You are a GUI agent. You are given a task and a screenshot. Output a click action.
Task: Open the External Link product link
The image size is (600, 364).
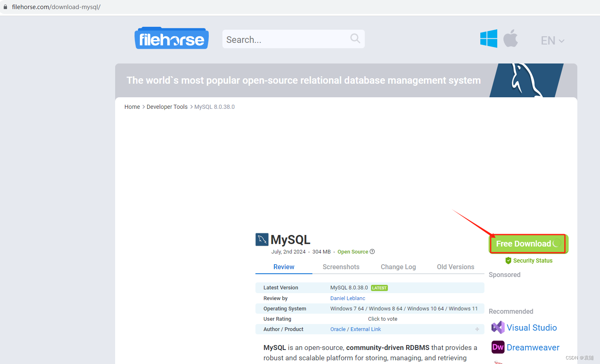[x=366, y=329]
